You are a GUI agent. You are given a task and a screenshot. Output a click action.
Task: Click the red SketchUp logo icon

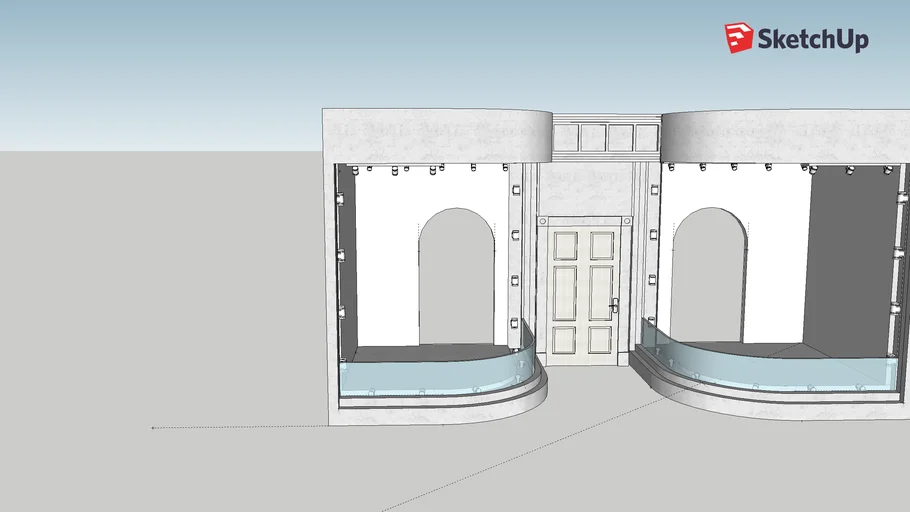click(x=739, y=38)
